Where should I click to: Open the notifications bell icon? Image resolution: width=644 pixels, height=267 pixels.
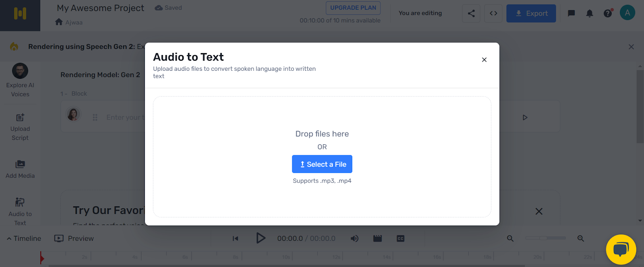(590, 13)
